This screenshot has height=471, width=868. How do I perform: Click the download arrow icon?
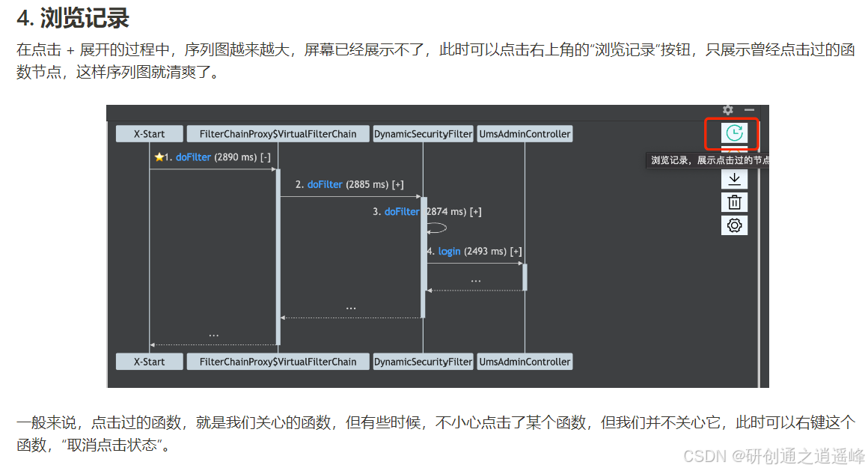tap(734, 179)
